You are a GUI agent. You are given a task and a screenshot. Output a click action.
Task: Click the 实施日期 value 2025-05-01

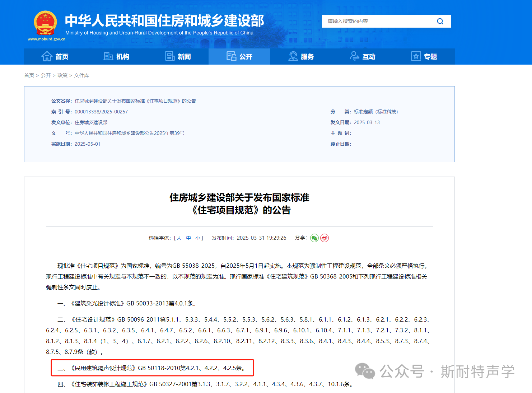click(88, 144)
